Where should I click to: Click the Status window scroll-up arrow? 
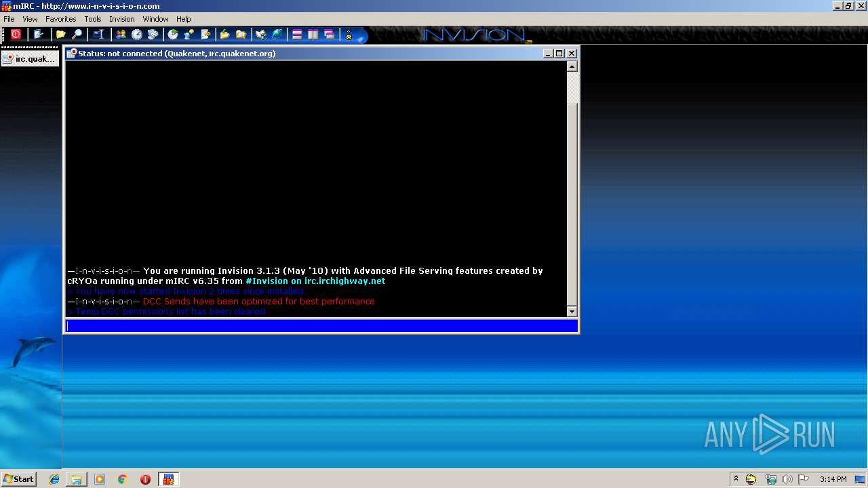click(572, 66)
